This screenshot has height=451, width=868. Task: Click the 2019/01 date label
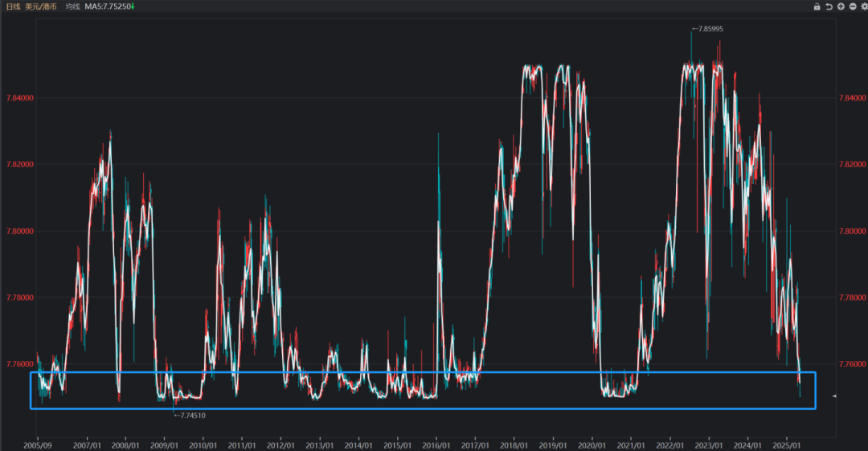(x=552, y=445)
